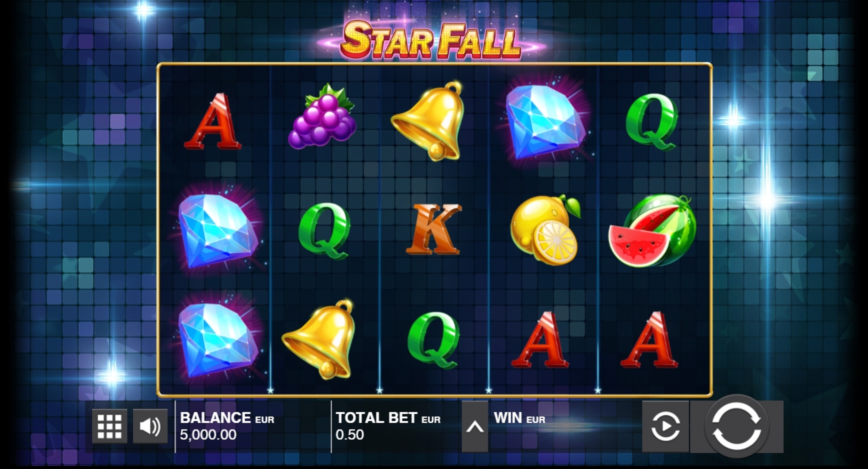This screenshot has height=469, width=868.
Task: Select the red A in top-left
Action: (x=212, y=121)
